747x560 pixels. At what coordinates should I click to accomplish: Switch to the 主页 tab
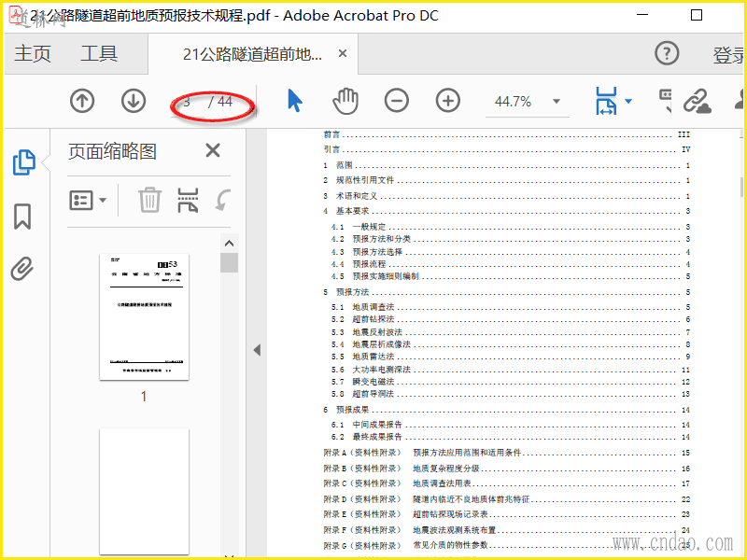click(x=33, y=53)
